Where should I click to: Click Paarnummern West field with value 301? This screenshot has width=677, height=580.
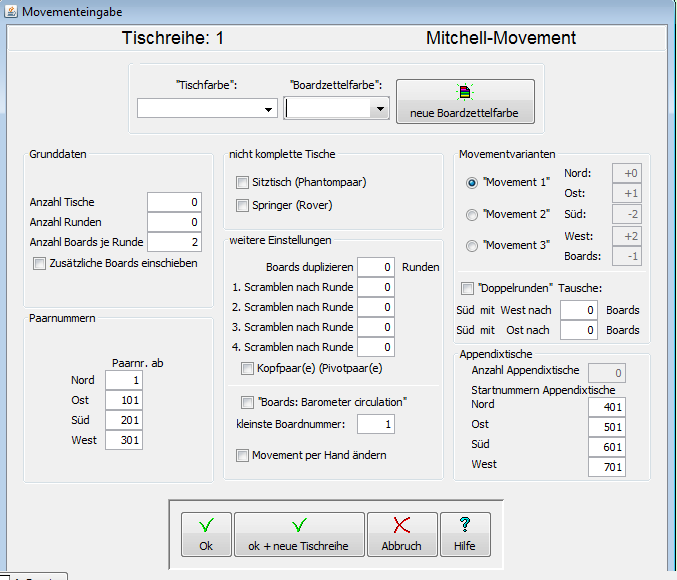[124, 440]
